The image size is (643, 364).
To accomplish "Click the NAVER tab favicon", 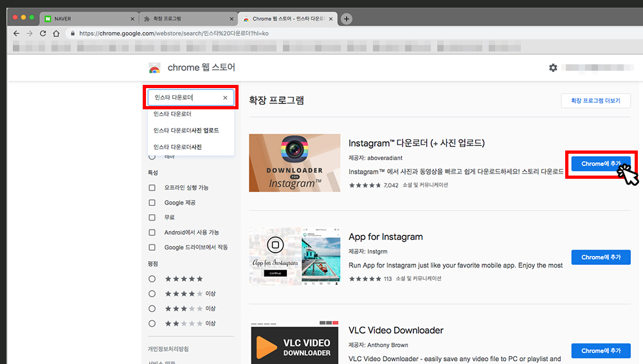I will [x=48, y=19].
